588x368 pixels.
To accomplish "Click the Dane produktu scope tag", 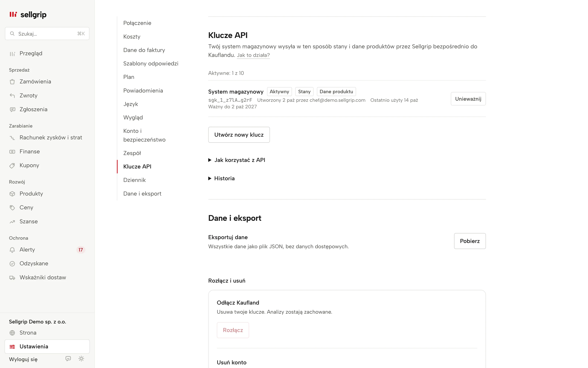I will (336, 92).
